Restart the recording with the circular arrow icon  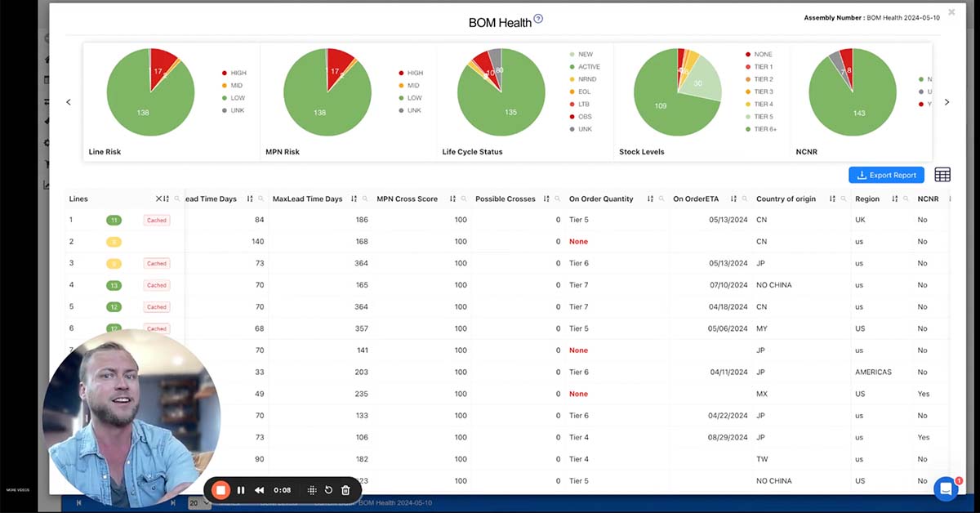click(x=328, y=489)
